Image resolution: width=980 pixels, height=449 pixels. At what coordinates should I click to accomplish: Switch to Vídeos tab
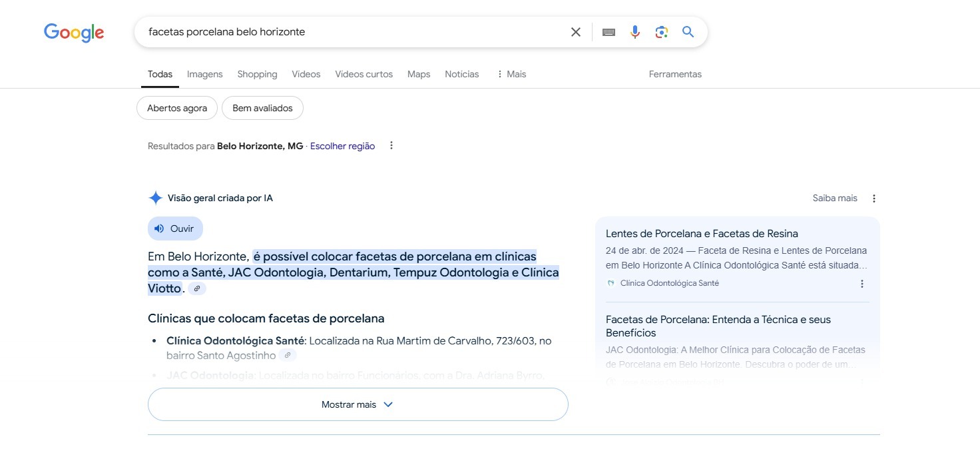[306, 74]
